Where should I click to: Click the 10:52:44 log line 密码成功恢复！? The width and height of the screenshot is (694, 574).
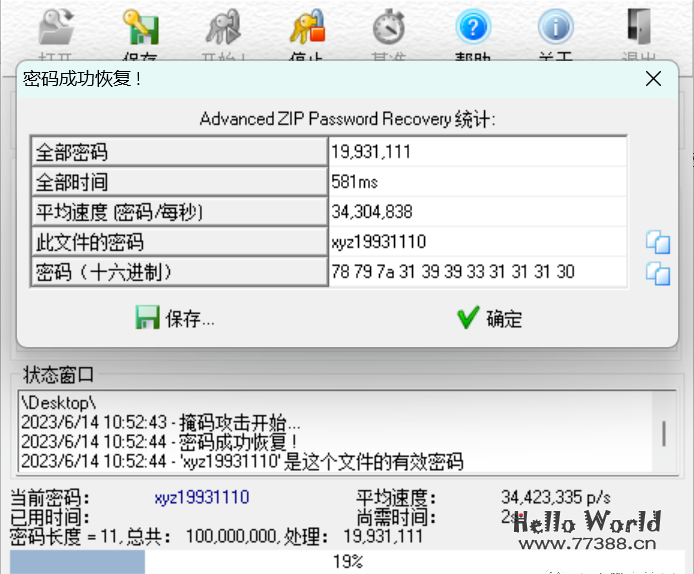tap(159, 442)
